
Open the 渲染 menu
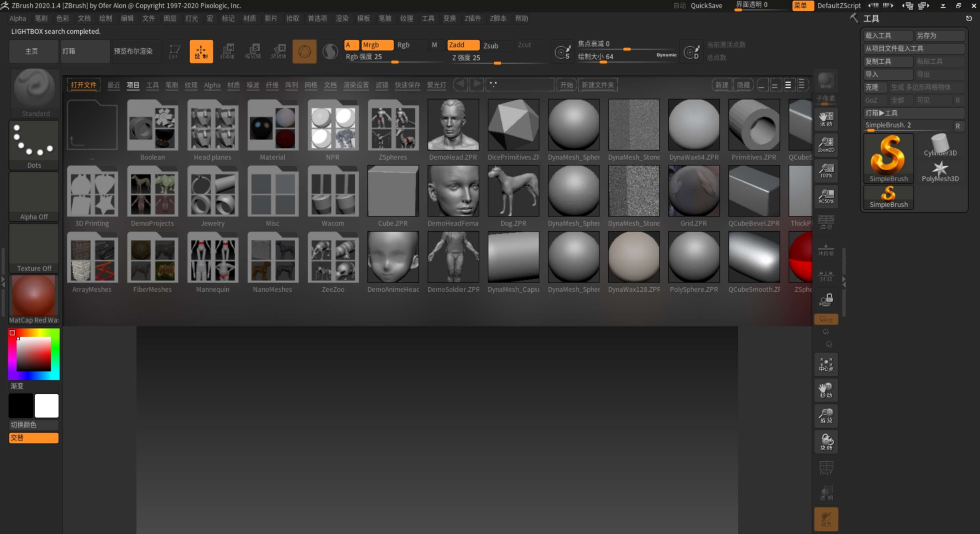(342, 18)
